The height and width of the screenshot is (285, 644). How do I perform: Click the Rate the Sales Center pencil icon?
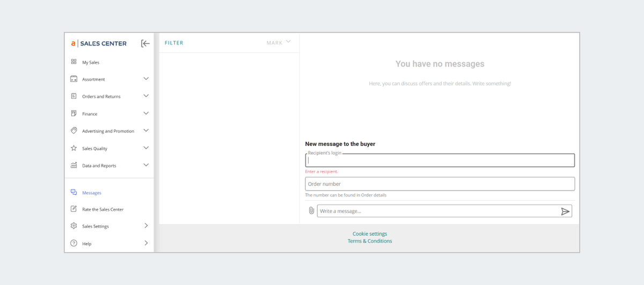click(x=74, y=209)
